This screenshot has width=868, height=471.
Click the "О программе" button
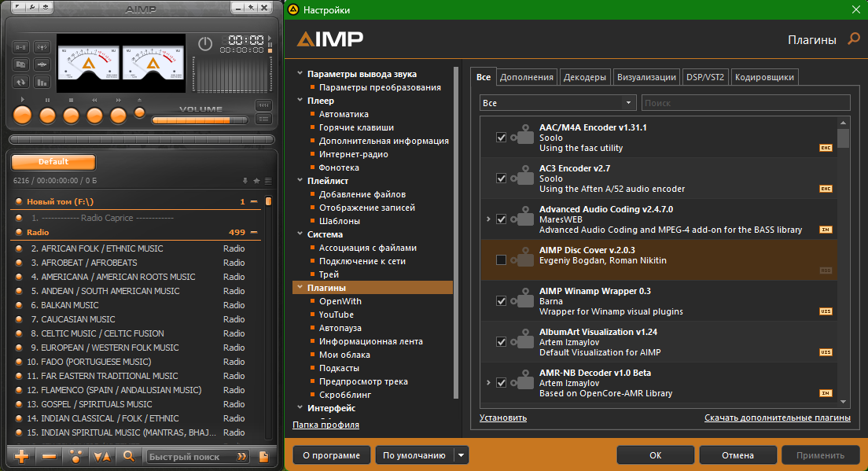click(x=332, y=455)
